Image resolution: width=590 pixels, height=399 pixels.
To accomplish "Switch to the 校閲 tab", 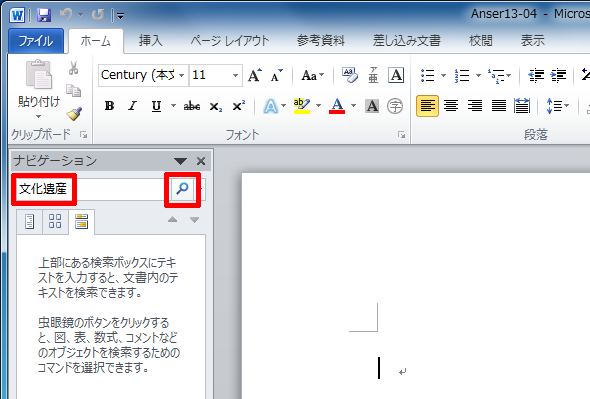I will click(481, 41).
